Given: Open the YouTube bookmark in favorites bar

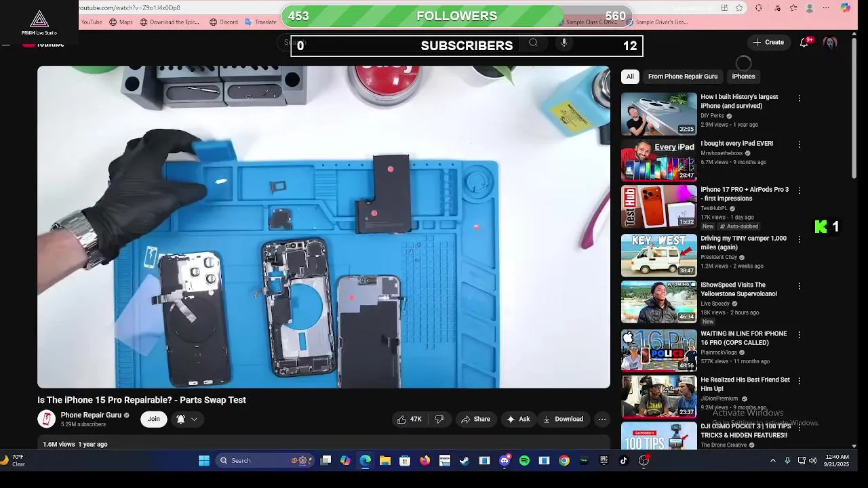Looking at the screenshot, I should click(x=91, y=22).
